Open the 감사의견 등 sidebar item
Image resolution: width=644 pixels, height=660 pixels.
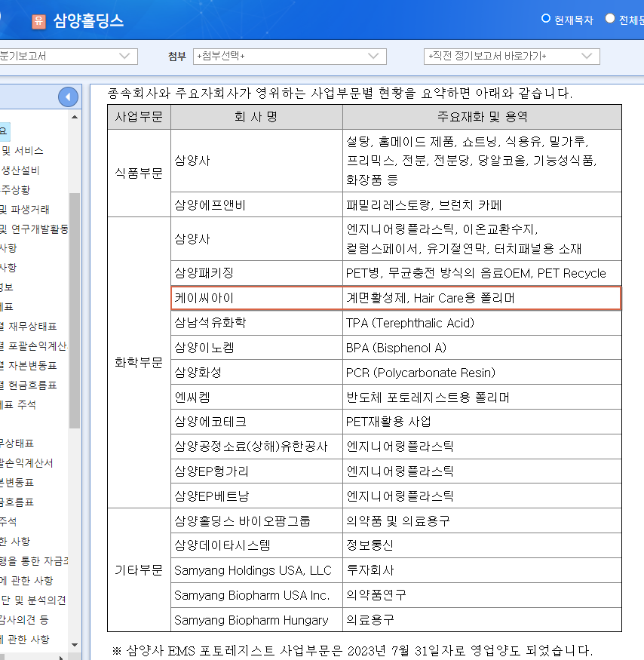click(24, 619)
